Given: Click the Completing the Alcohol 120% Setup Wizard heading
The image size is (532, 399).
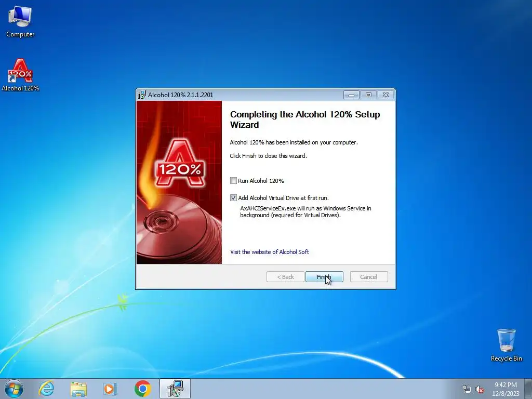Looking at the screenshot, I should coord(305,119).
